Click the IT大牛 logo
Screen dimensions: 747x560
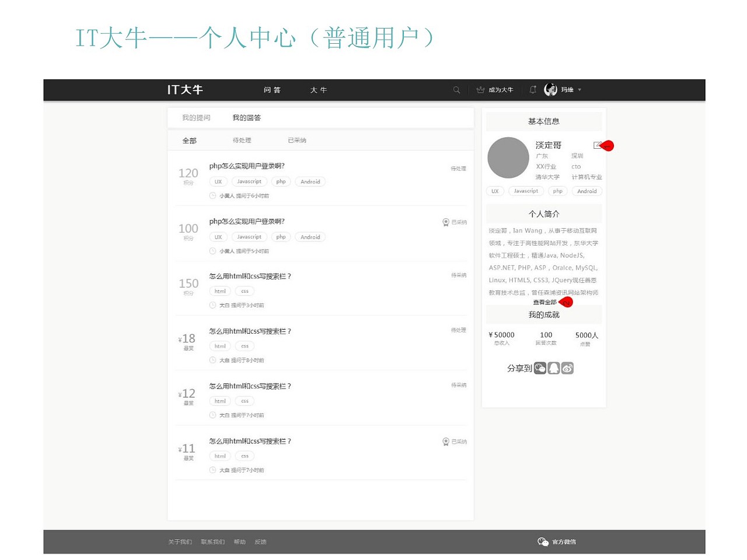pyautogui.click(x=185, y=90)
